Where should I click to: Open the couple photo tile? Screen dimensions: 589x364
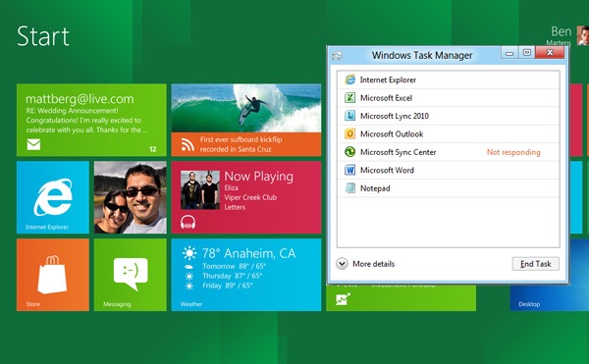tap(131, 197)
